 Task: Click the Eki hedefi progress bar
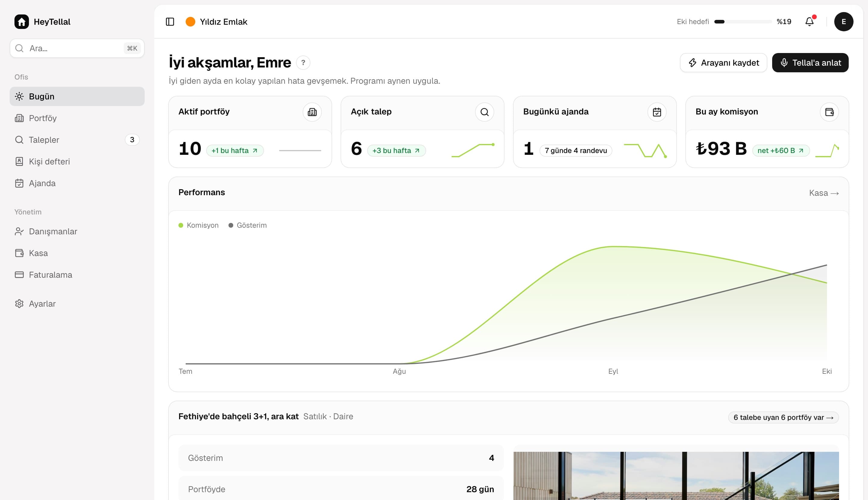tap(743, 22)
